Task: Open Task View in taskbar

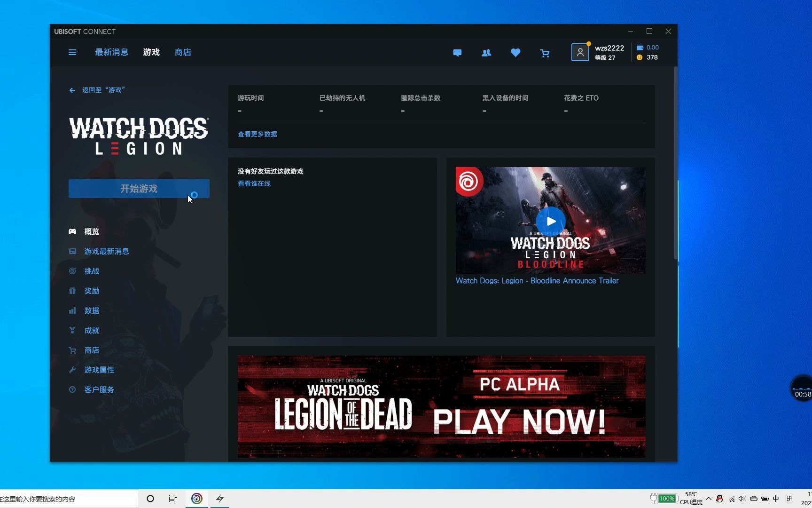Action: 173,499
